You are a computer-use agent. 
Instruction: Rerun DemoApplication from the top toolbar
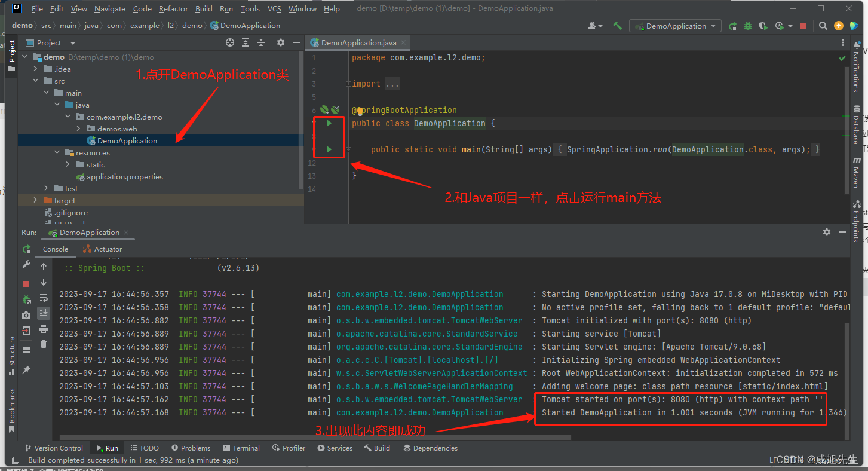coord(732,26)
